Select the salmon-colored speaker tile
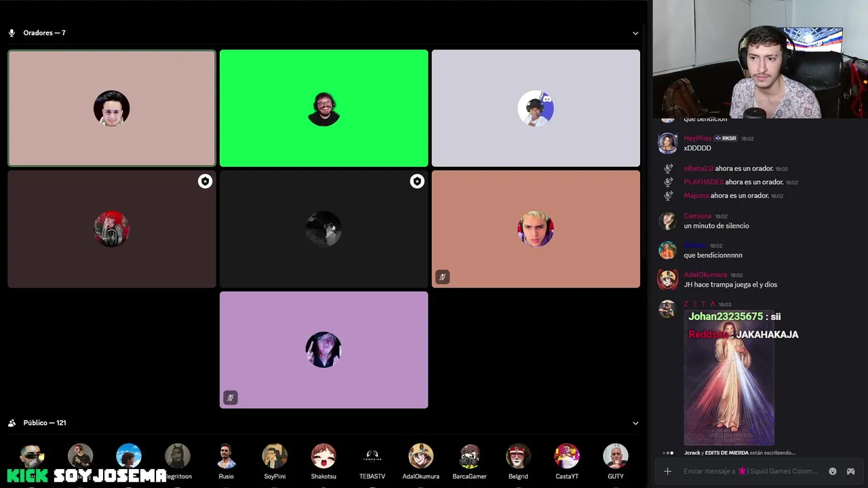 tap(536, 229)
